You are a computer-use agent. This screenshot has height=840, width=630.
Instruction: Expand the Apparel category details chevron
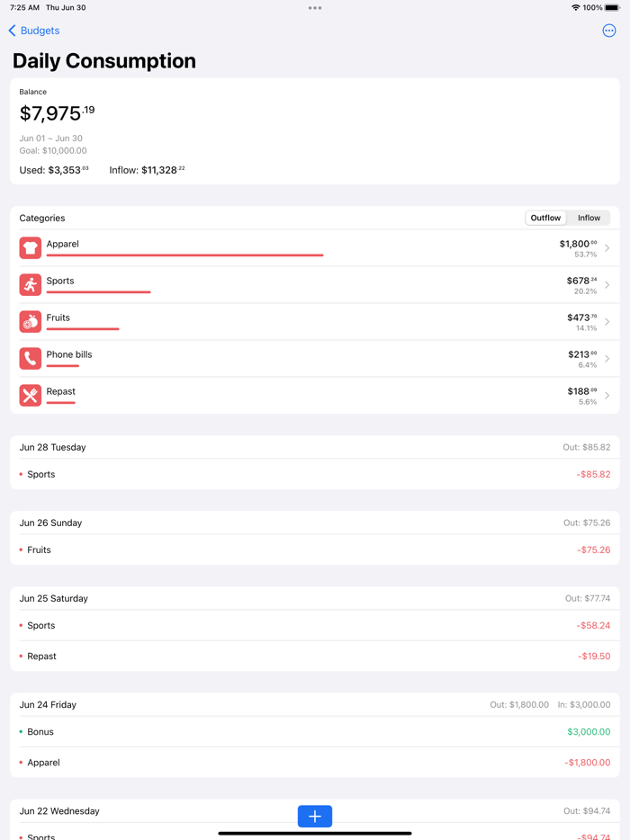pyautogui.click(x=607, y=247)
